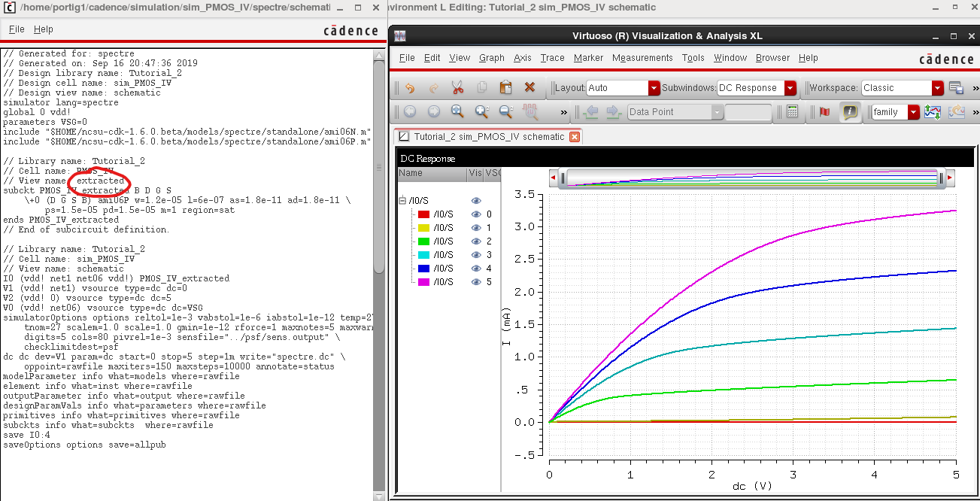Click the scissors cut icon
Screen dimensions: 980x501
457,88
